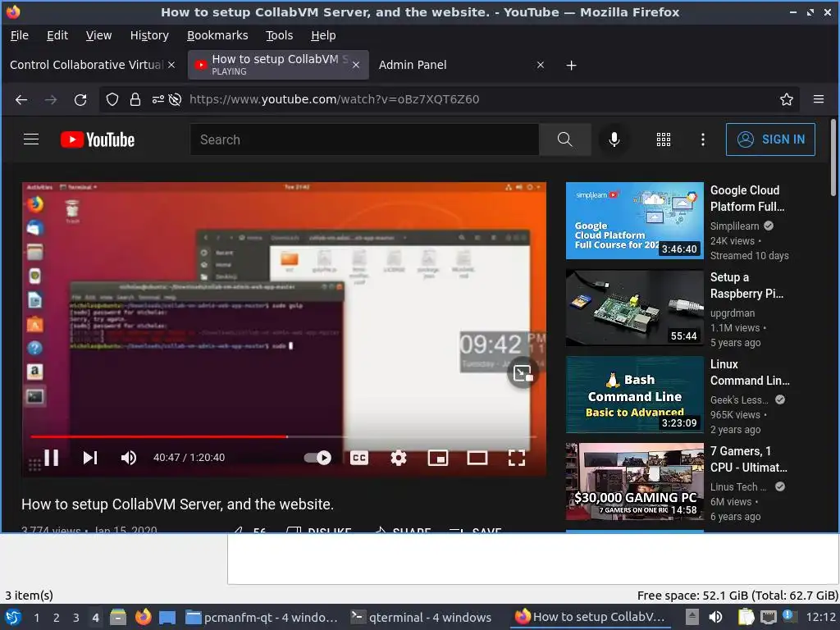Close the How to setup CollabVM tab
The width and height of the screenshot is (840, 630).
[356, 65]
